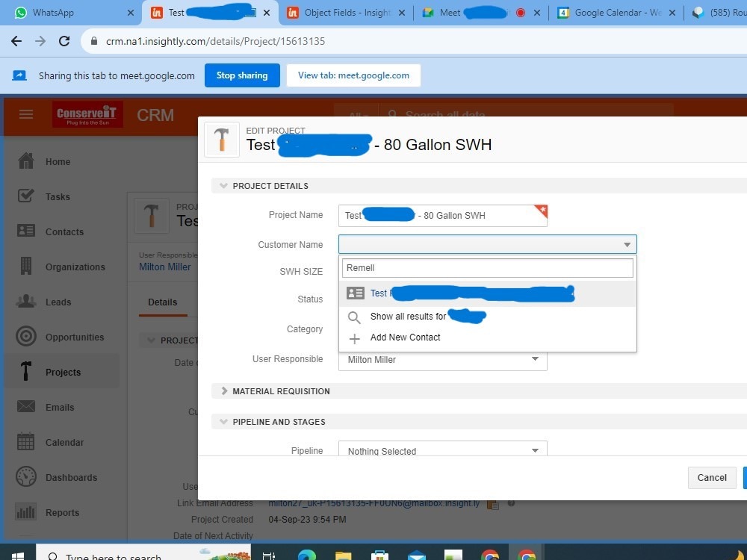Collapse the Pipeline and Stages section
747x560 pixels.
(x=223, y=422)
